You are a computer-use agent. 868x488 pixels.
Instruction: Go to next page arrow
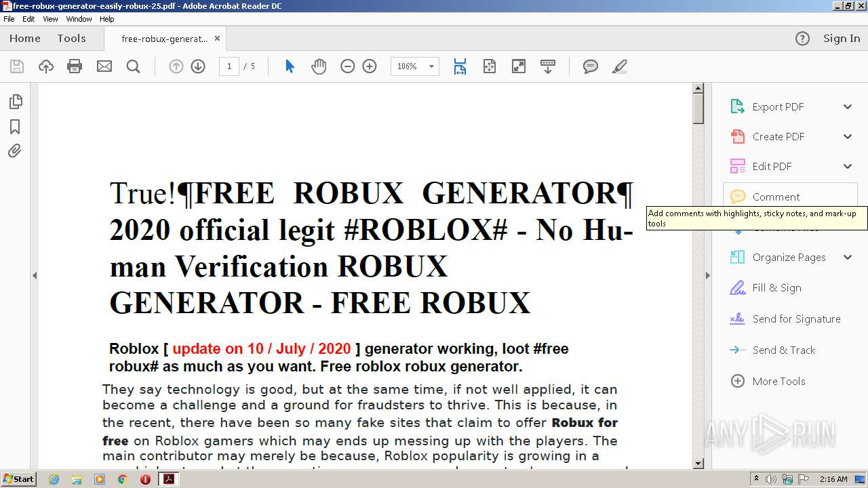198,66
